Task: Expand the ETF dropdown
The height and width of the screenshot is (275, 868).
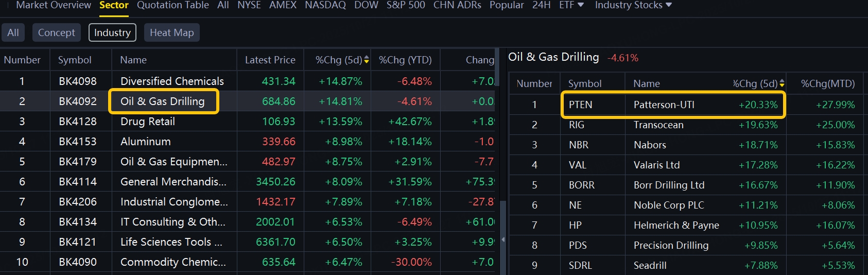Action: pyautogui.click(x=571, y=5)
